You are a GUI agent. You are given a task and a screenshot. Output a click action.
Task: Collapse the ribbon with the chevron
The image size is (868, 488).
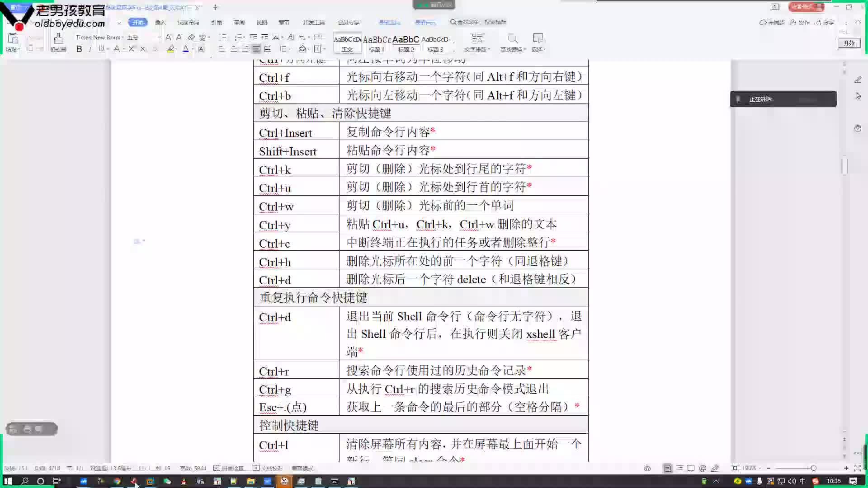(859, 22)
